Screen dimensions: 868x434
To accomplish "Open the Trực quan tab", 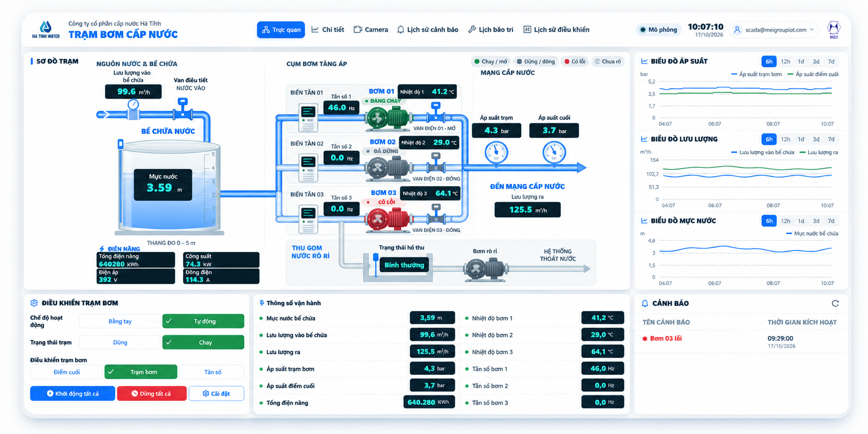I will (281, 30).
